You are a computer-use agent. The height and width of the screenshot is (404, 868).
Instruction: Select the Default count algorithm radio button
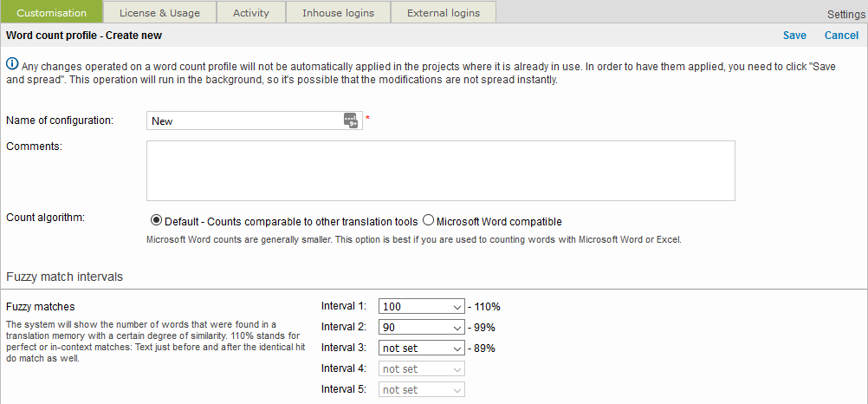tap(157, 221)
